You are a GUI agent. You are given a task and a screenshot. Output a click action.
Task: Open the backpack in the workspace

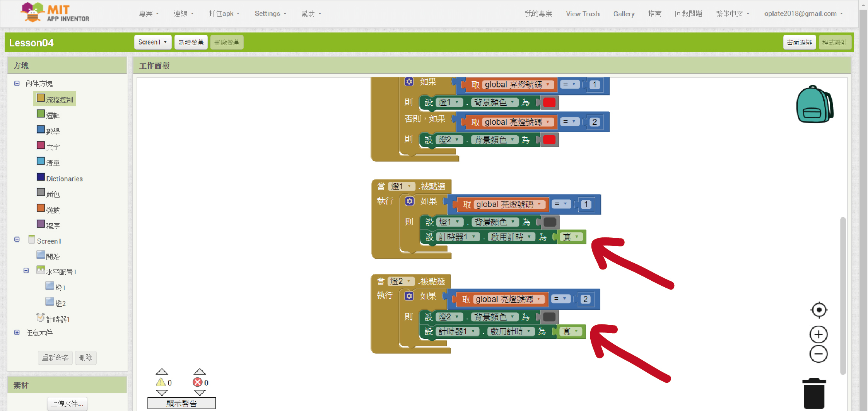pyautogui.click(x=815, y=104)
